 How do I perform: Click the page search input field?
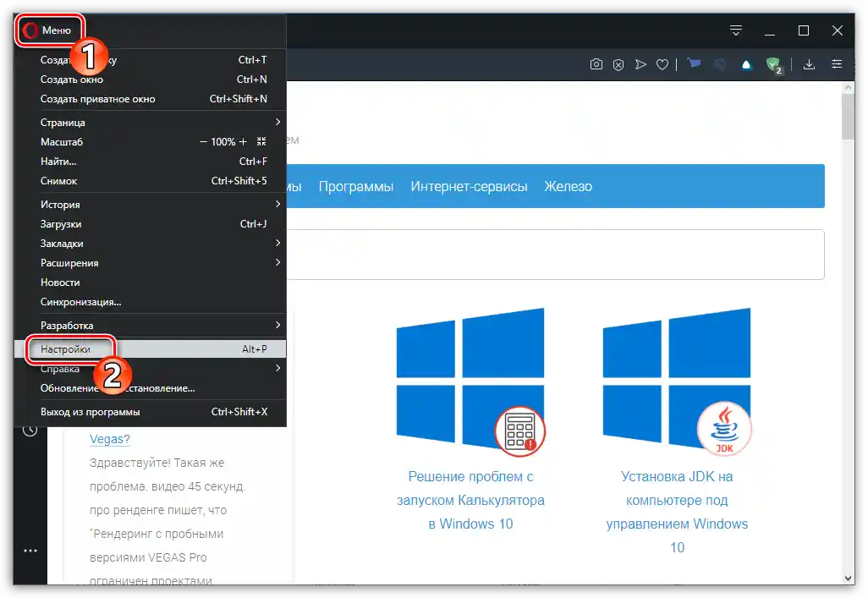pos(555,255)
